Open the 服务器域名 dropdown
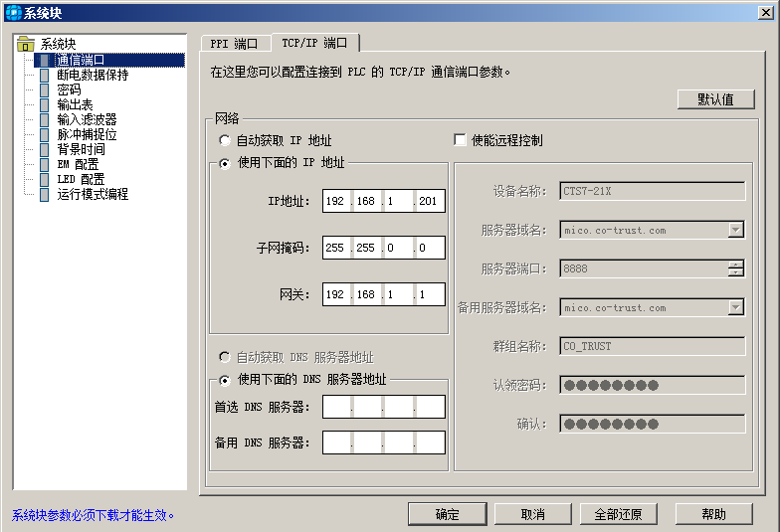 point(736,230)
